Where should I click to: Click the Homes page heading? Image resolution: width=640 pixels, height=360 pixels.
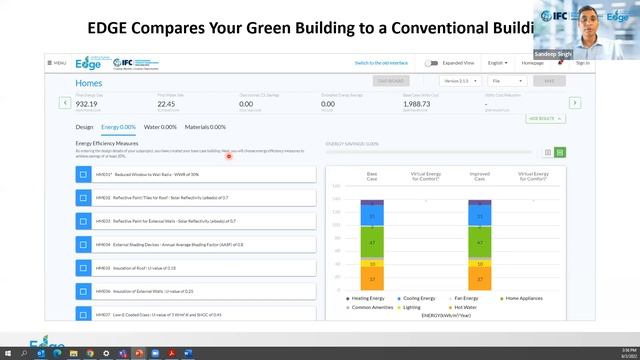[89, 83]
